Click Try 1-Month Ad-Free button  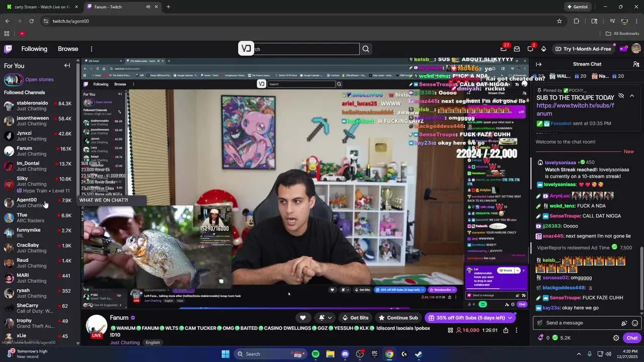pos(583,49)
